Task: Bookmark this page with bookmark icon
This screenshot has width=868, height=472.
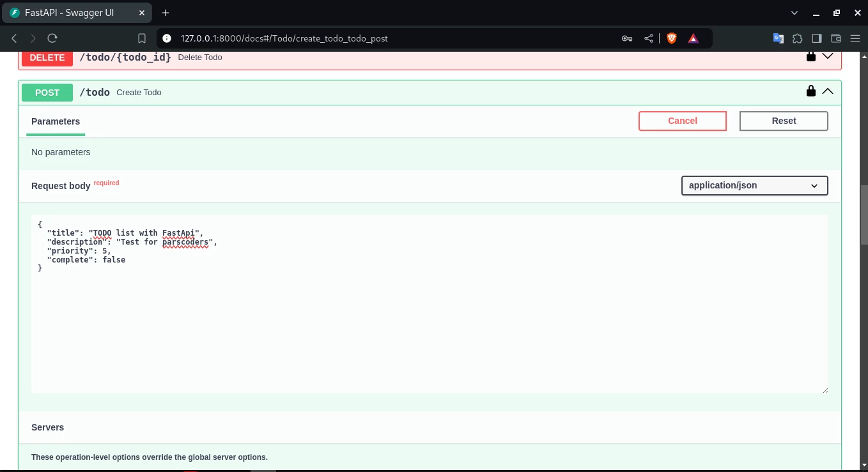Action: pos(142,38)
